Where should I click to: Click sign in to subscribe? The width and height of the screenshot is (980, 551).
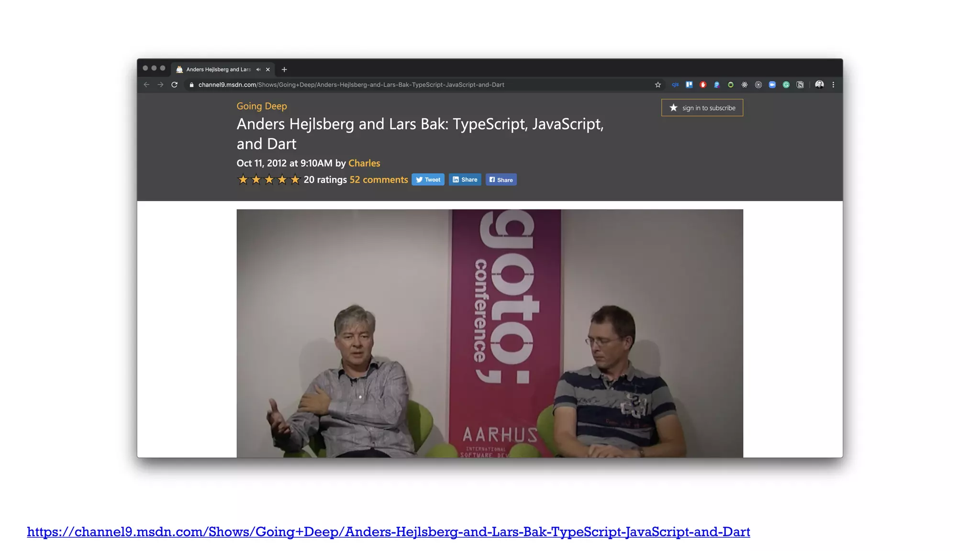(702, 108)
